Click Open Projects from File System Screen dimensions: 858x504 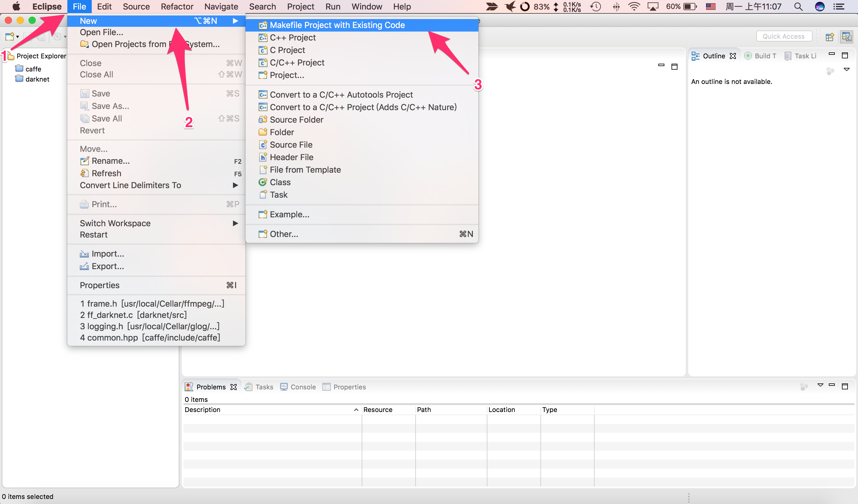(156, 44)
